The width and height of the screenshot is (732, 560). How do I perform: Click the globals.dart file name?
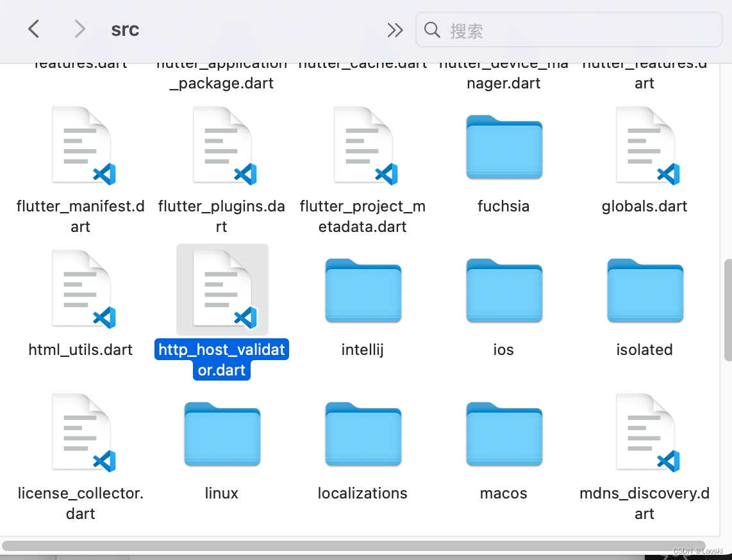(644, 206)
